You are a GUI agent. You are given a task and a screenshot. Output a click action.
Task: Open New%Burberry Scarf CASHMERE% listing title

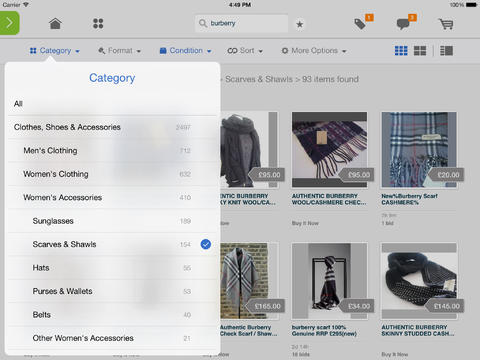tap(409, 199)
